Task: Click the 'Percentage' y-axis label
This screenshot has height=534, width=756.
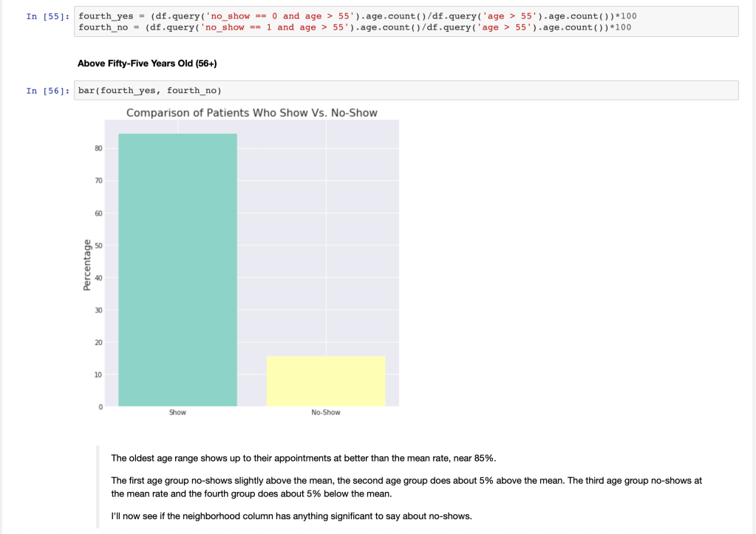Action: click(87, 264)
